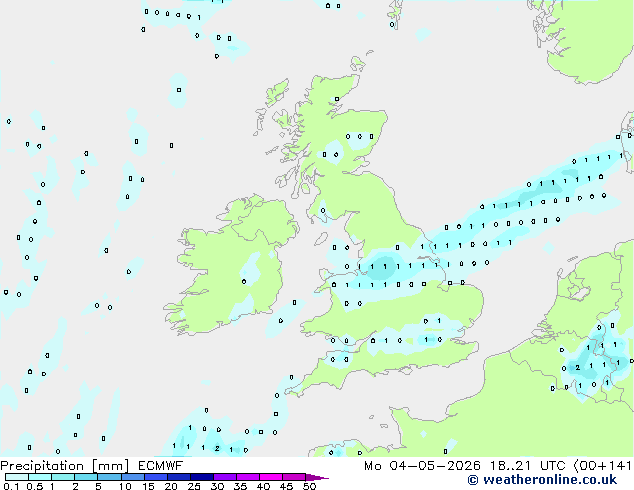Select the 15–20 mm legend color swatch

tap(156, 477)
